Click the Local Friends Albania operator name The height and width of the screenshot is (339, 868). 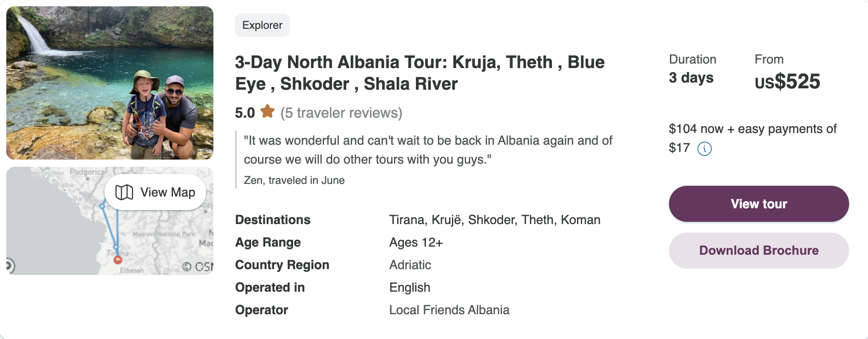point(449,310)
